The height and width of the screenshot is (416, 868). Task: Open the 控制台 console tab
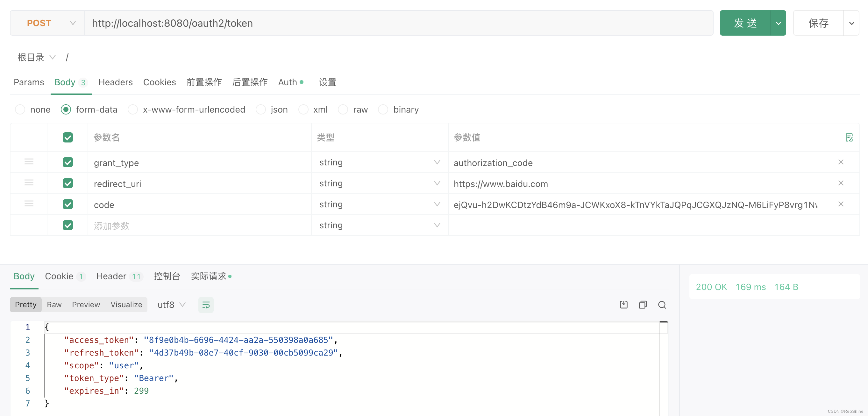point(167,276)
